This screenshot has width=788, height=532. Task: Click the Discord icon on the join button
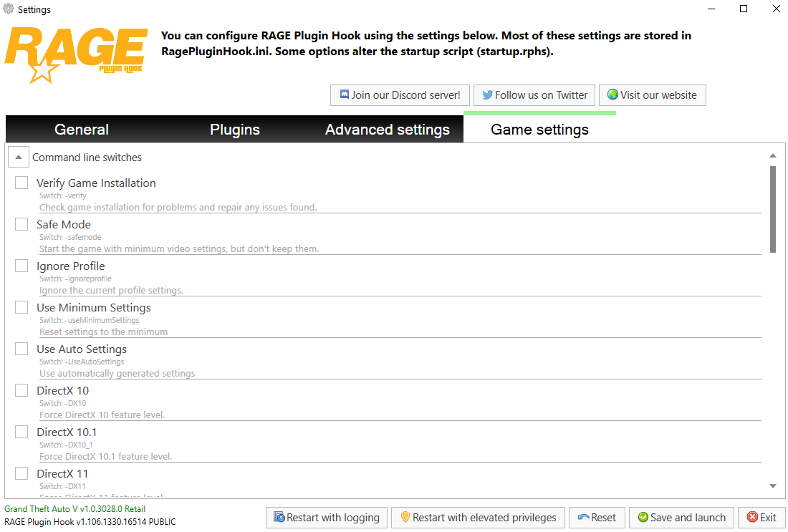(x=345, y=95)
